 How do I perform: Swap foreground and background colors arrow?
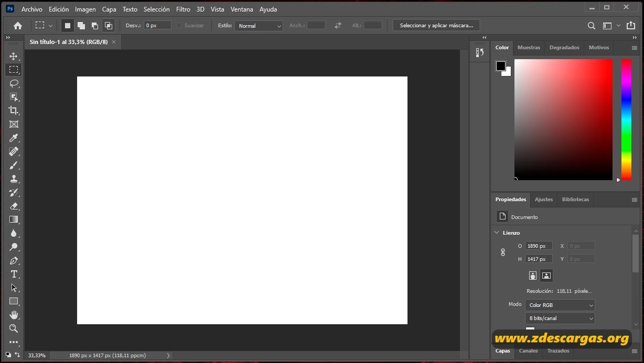point(17,355)
